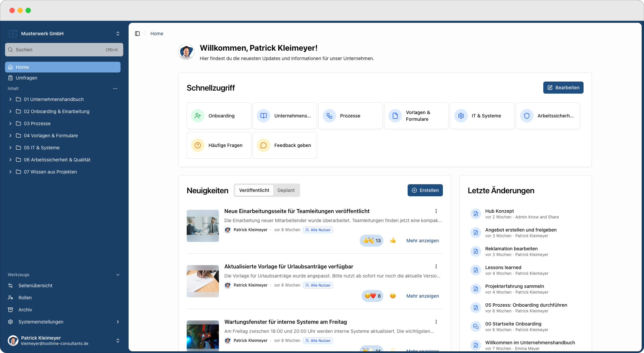Click the Musterwerk GmbH logo icon
This screenshot has width=644, height=353.
pyautogui.click(x=13, y=34)
